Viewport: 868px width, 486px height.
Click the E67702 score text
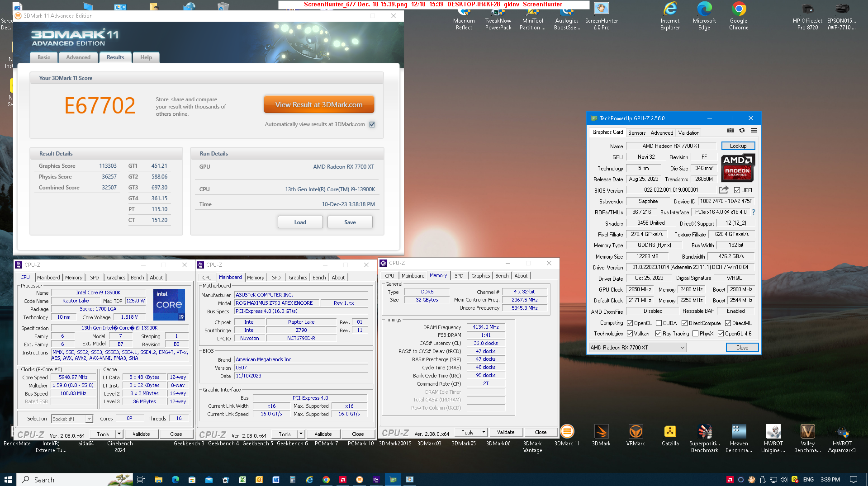[x=100, y=106]
